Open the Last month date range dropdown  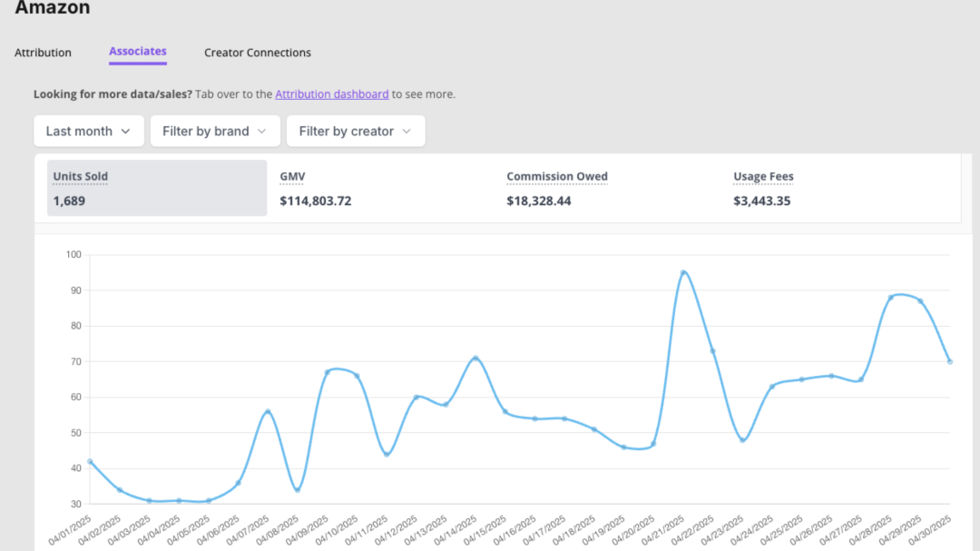(x=89, y=131)
